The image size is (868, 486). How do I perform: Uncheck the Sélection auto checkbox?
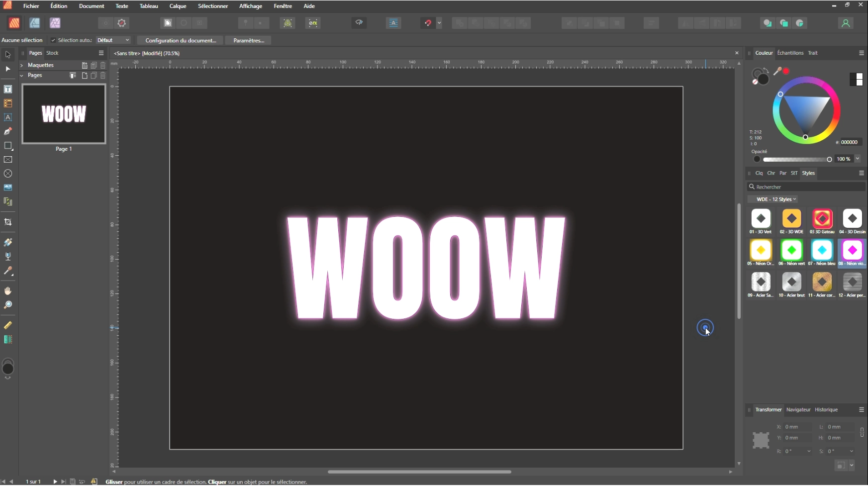[53, 40]
